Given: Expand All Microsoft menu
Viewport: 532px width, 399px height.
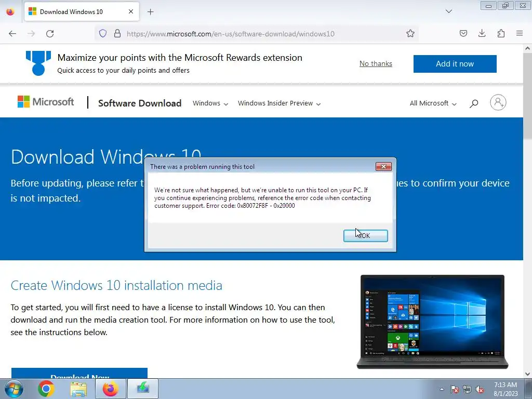Looking at the screenshot, I should (x=433, y=103).
